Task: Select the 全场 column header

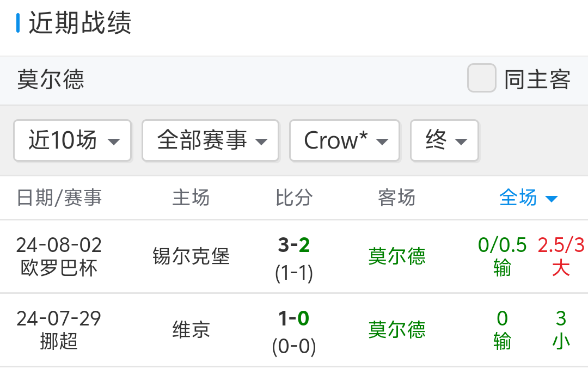Action: click(518, 198)
